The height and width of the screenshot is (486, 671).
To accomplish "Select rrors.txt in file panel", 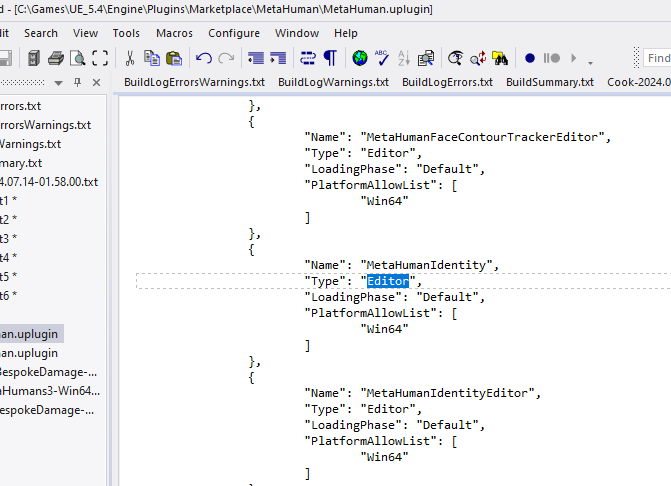I will pyautogui.click(x=21, y=106).
